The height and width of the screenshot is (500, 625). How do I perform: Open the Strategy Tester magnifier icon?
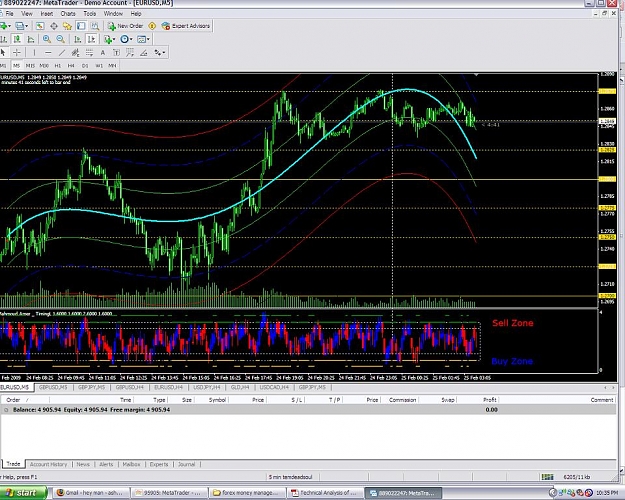click(95, 26)
